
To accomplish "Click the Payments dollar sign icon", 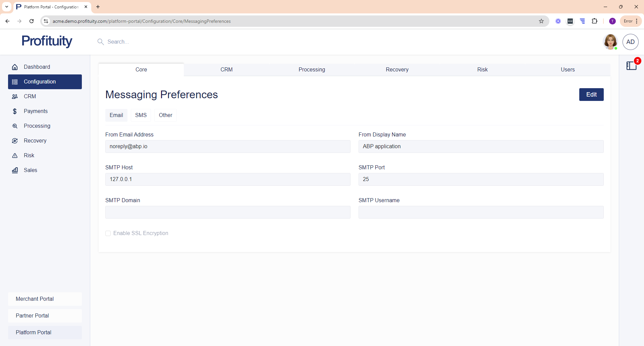I will pos(15,111).
